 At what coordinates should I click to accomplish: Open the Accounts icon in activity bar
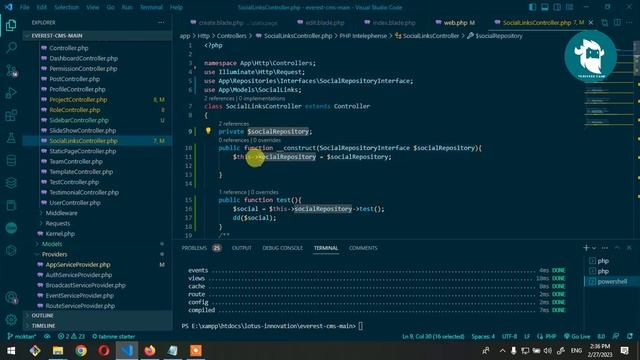coord(11,297)
